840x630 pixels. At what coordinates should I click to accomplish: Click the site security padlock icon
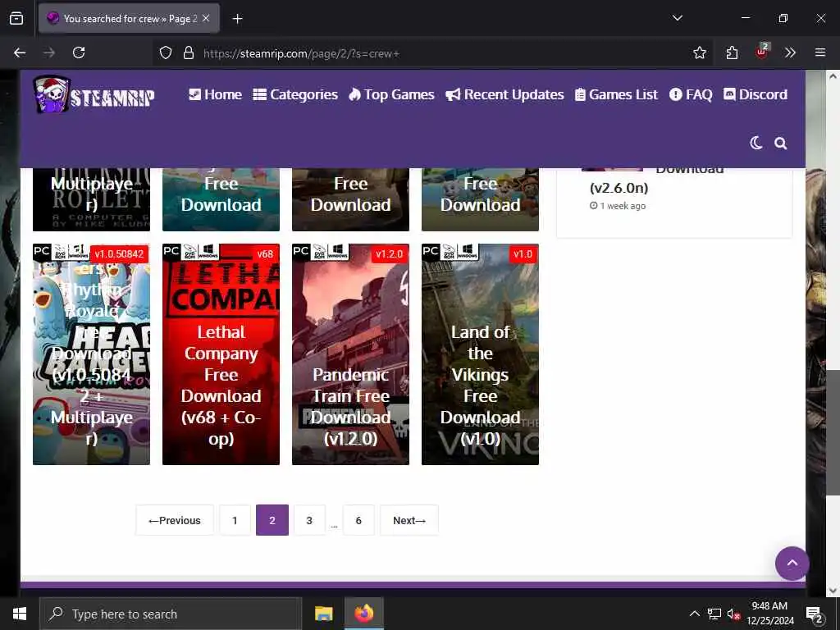pyautogui.click(x=188, y=53)
